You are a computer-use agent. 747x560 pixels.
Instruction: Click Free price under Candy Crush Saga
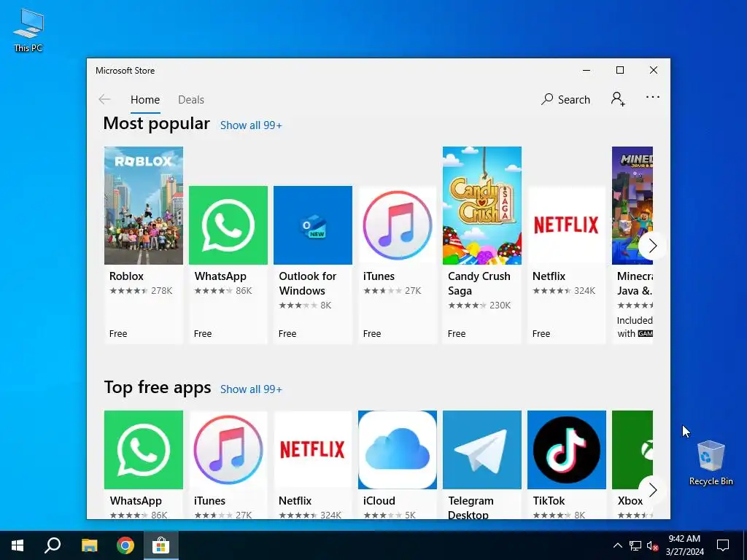pos(457,334)
